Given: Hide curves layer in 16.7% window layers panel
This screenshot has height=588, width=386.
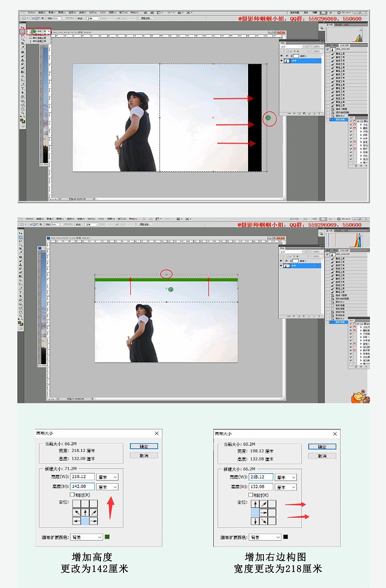Looking at the screenshot, I should point(281,56).
